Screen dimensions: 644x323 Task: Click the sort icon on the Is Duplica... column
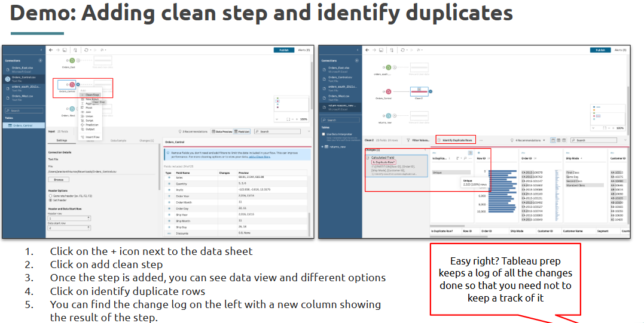pyautogui.click(x=457, y=158)
